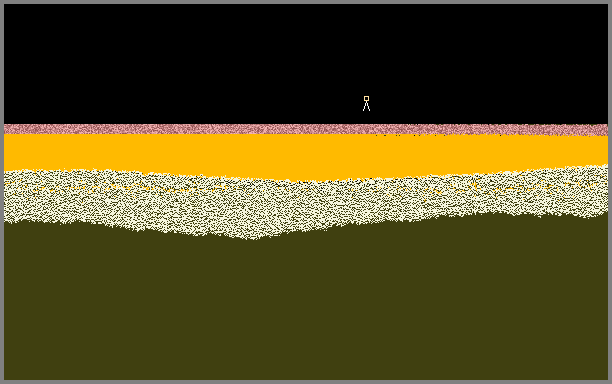
Task: Click the gray right border edge
Action: pos(610,192)
